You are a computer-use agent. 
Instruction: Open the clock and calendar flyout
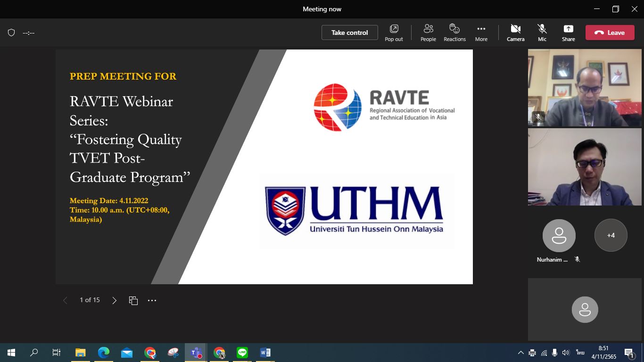click(603, 353)
